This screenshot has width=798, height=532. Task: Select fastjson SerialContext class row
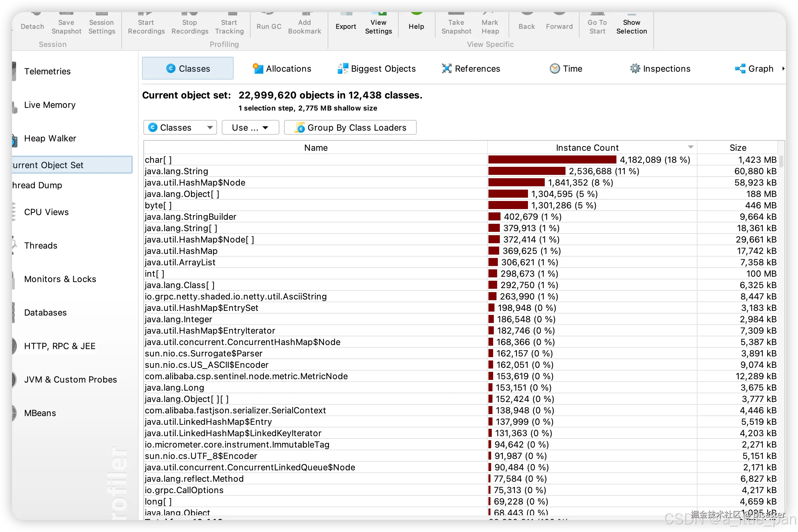pyautogui.click(x=461, y=410)
